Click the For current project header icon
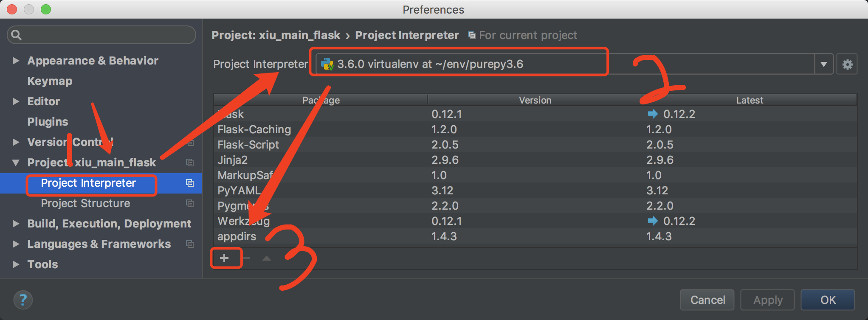Viewport: 868px width, 320px height. click(x=471, y=35)
